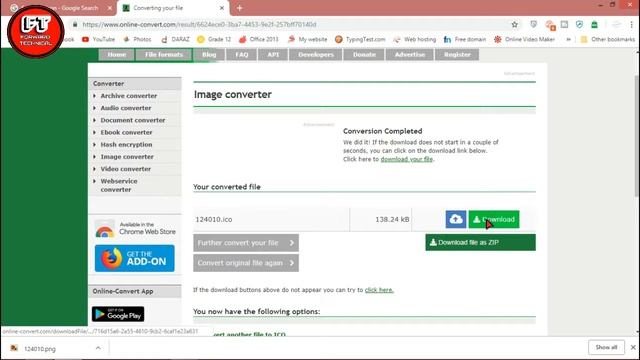Open the download your file link

(407, 159)
